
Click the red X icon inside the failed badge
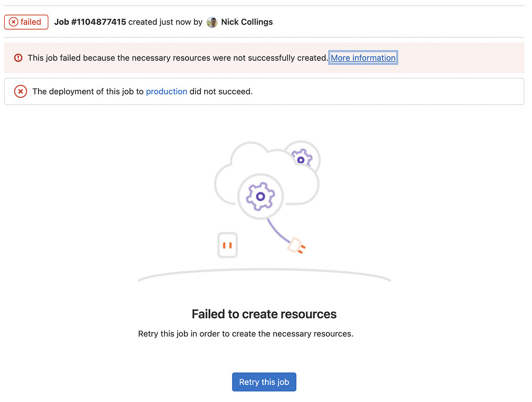coord(12,22)
